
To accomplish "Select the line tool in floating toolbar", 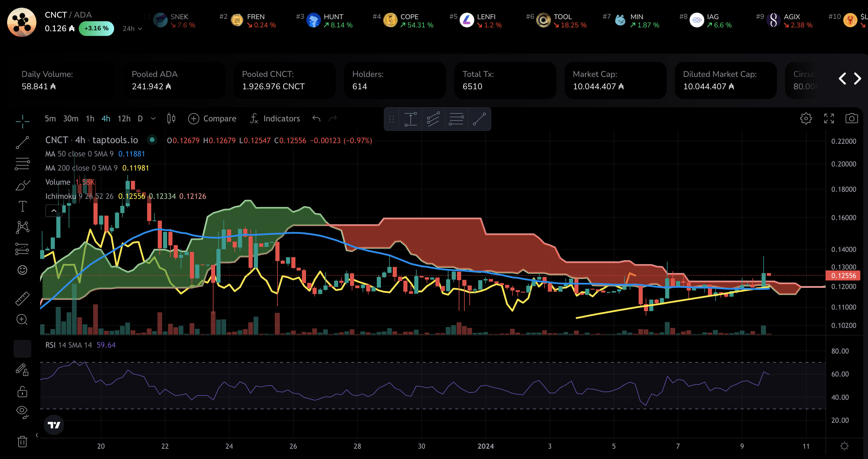I will [479, 119].
